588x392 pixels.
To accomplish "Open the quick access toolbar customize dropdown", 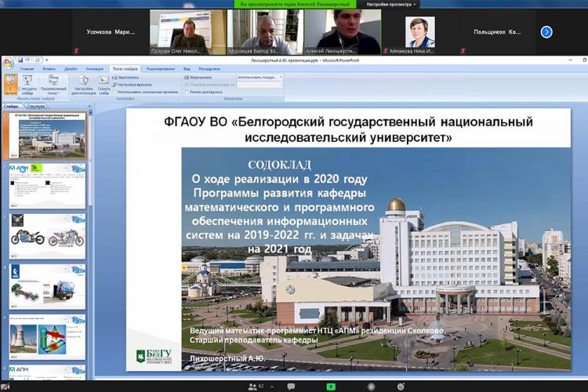I will [46, 60].
